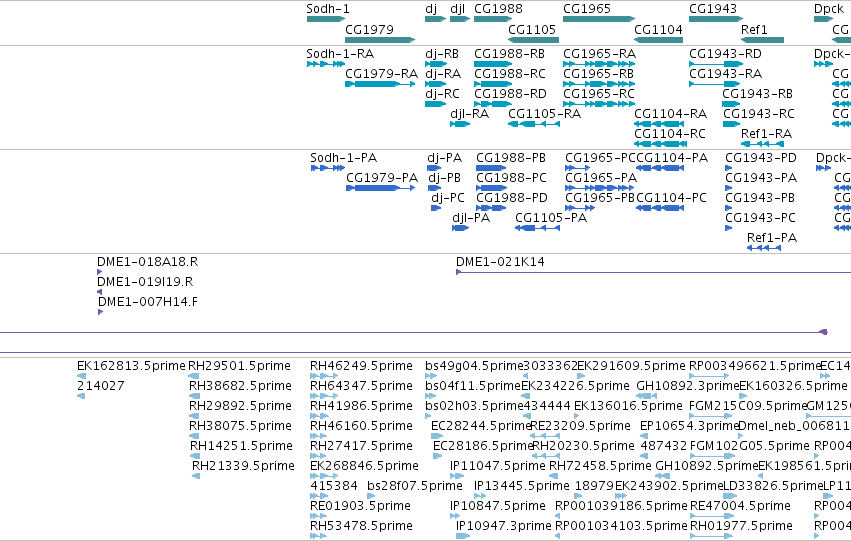This screenshot has width=851, height=541.
Task: Click the gene-level 'CG1988' label
Action: [x=498, y=9]
